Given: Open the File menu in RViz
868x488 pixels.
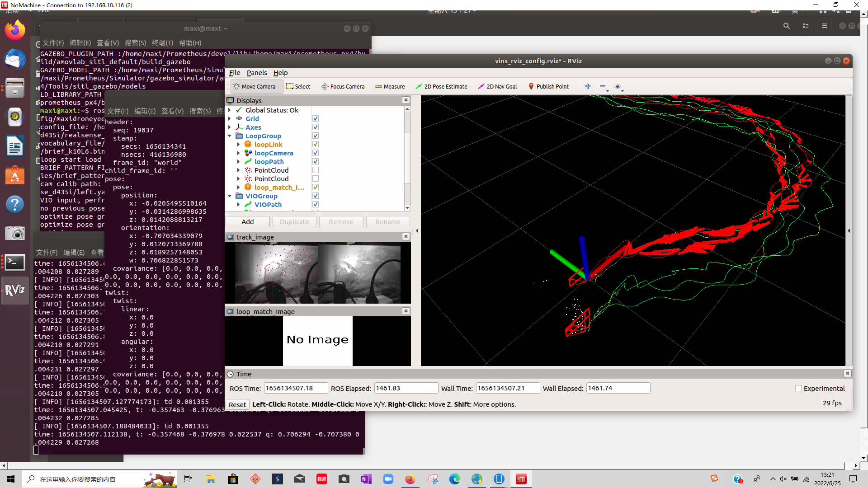Looking at the screenshot, I should point(234,73).
